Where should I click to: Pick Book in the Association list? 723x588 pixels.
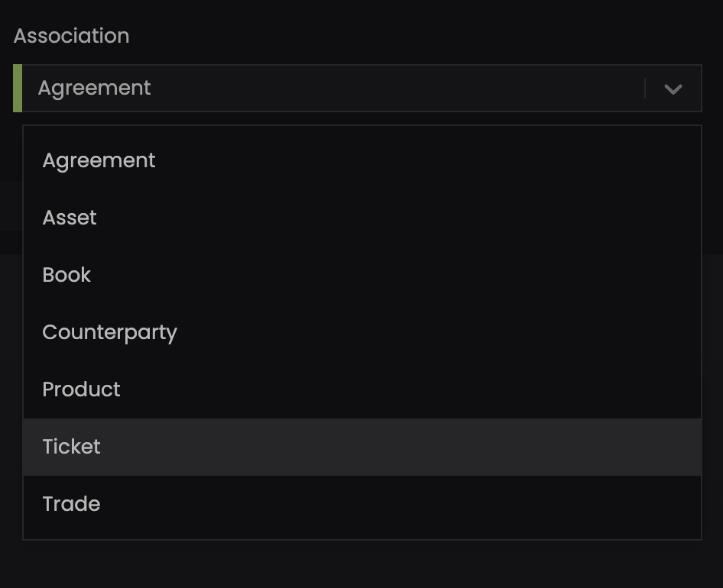coord(67,275)
